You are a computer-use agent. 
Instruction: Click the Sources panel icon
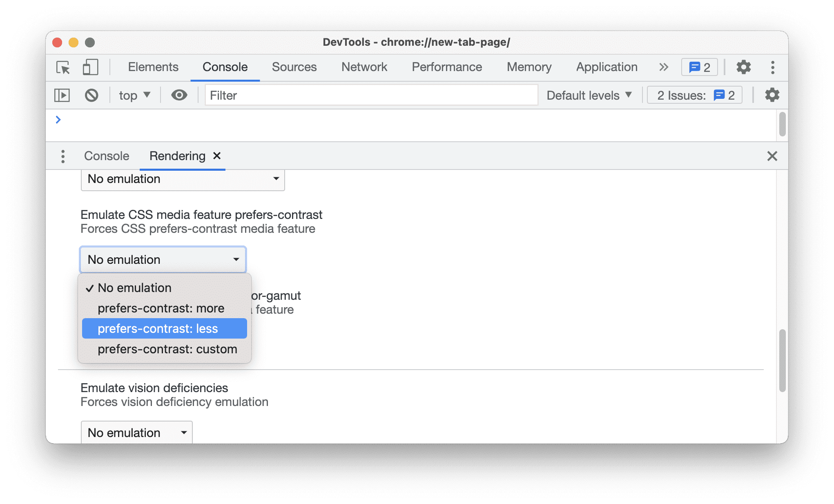294,67
